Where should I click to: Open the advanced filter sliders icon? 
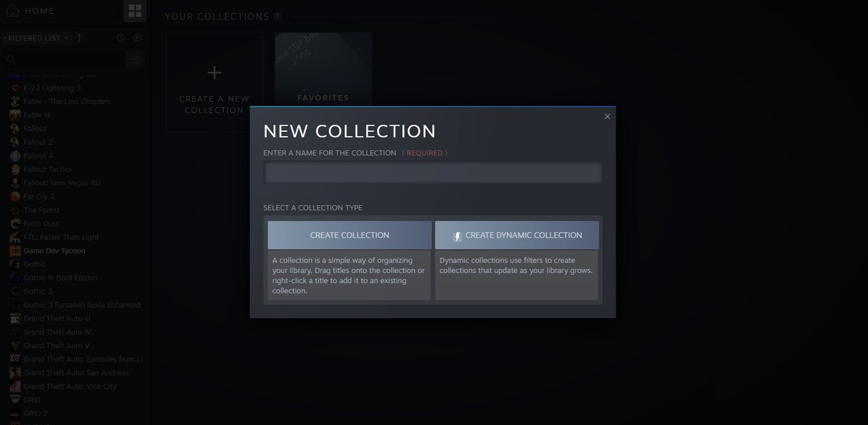[134, 60]
